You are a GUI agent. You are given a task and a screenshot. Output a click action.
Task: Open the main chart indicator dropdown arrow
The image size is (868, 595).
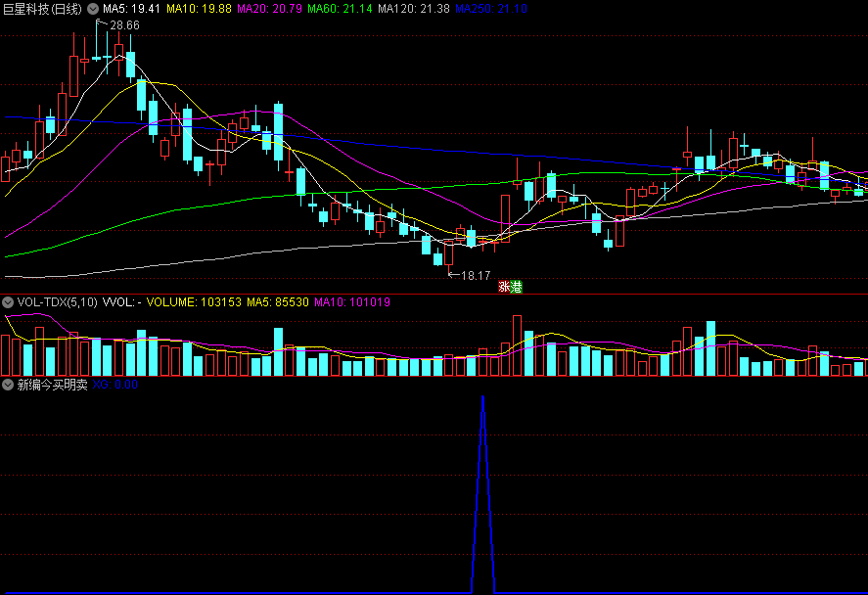coord(93,9)
